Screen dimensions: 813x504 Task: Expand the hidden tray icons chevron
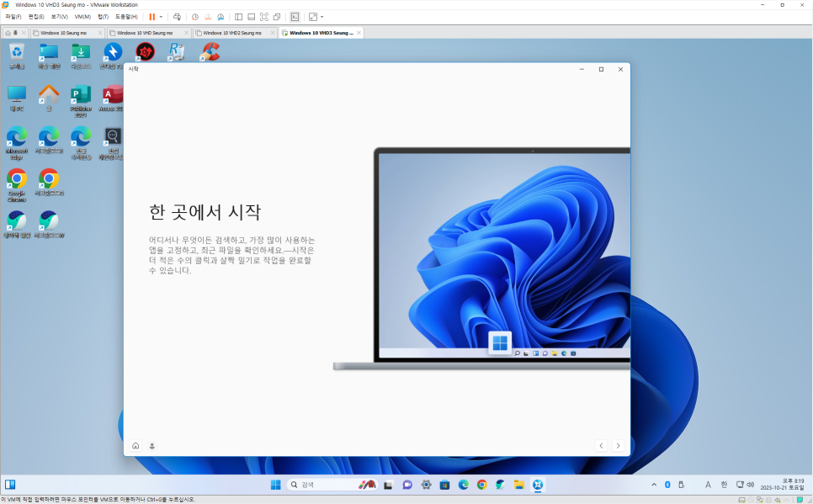pos(654,485)
